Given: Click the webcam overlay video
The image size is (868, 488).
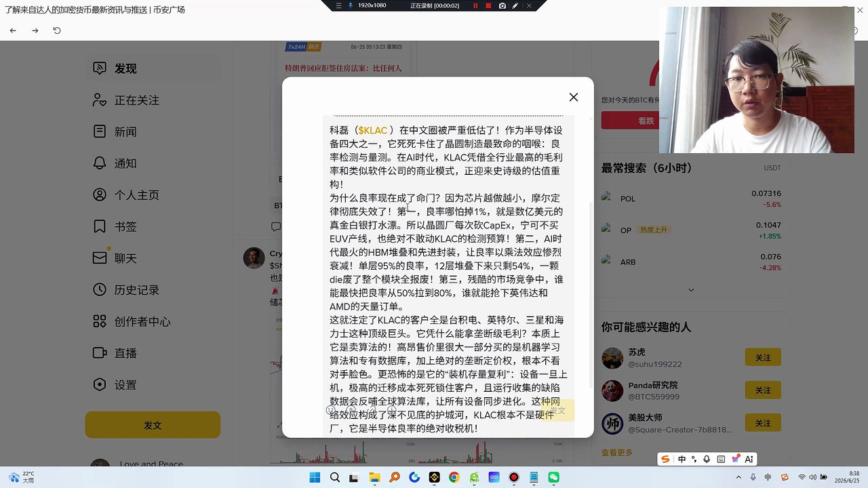Looking at the screenshot, I should pyautogui.click(x=757, y=80).
